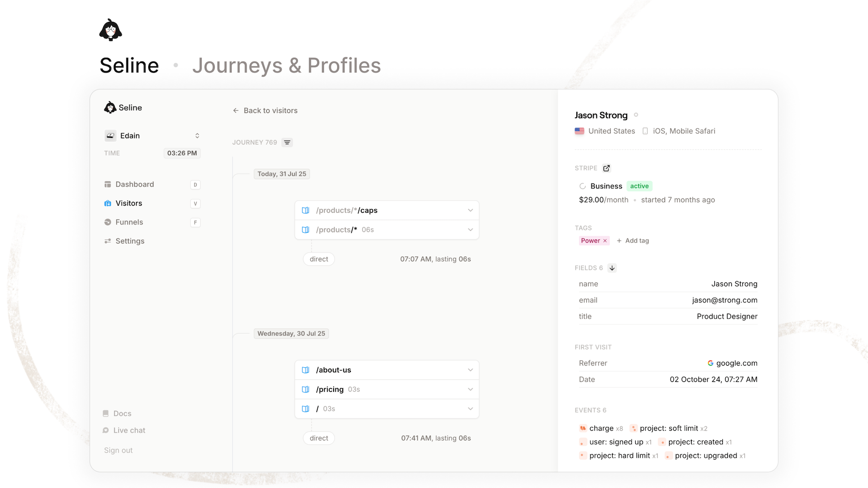The height and width of the screenshot is (488, 868).
Task: Expand the root / page view
Action: pyautogui.click(x=387, y=409)
